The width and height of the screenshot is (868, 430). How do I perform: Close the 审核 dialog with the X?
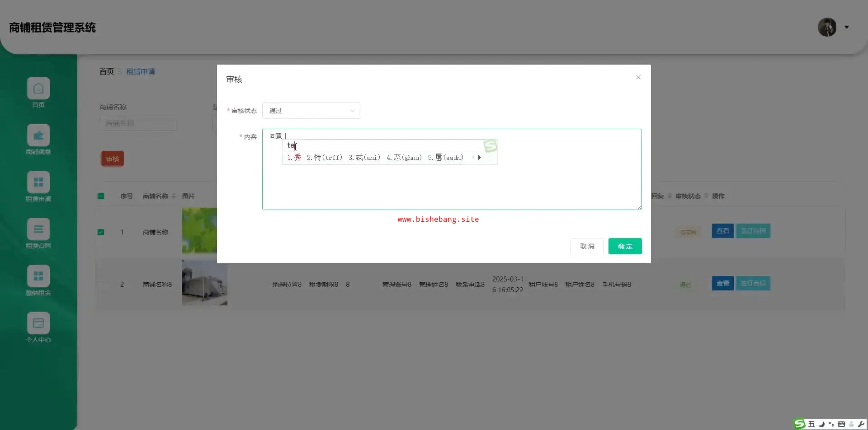638,77
